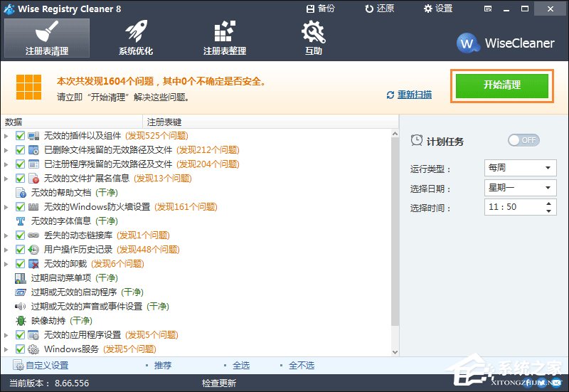Uncheck 无效的应用程序设置 checkbox
The height and width of the screenshot is (392, 569).
point(21,334)
